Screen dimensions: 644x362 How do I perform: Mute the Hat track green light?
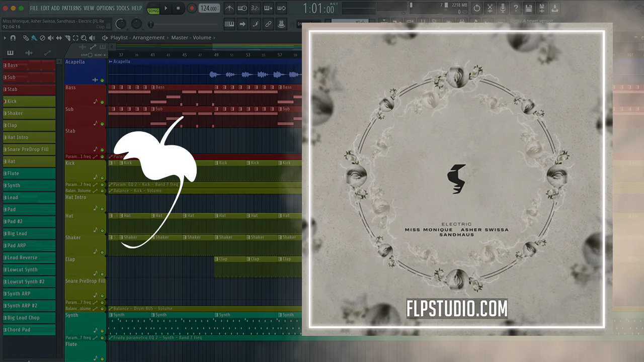[102, 230]
